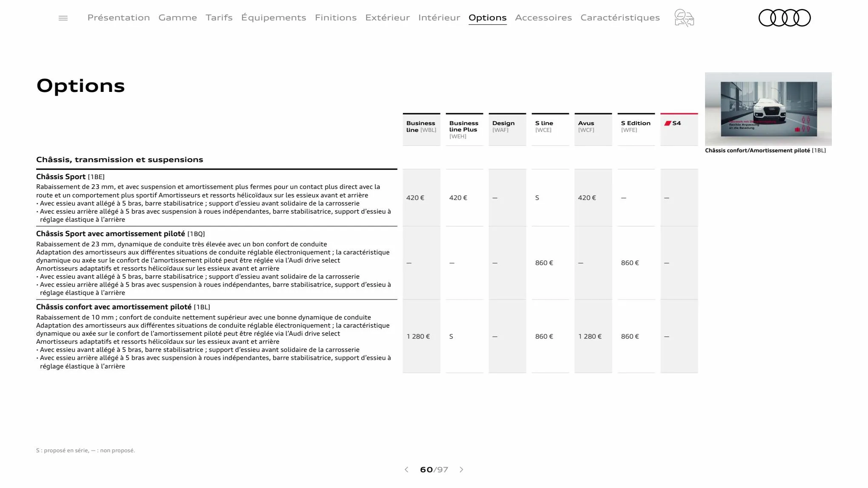
Task: Click the page counter 60/97
Action: [x=434, y=470]
